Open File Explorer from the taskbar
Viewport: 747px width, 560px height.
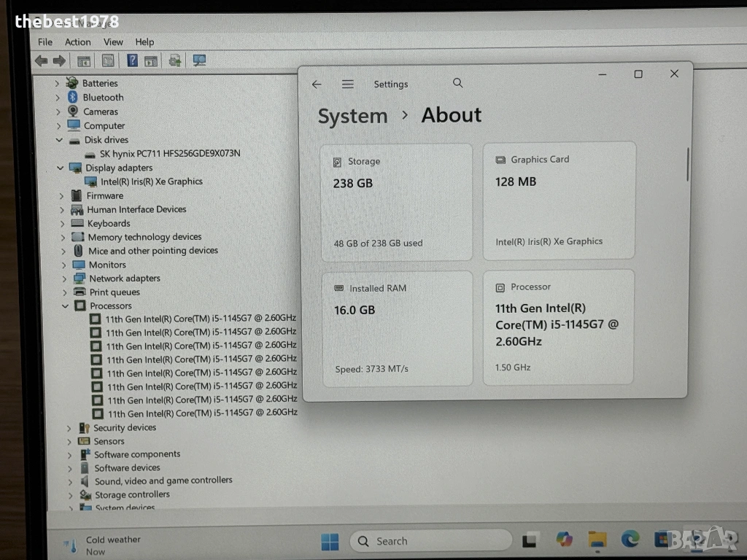pos(597,540)
